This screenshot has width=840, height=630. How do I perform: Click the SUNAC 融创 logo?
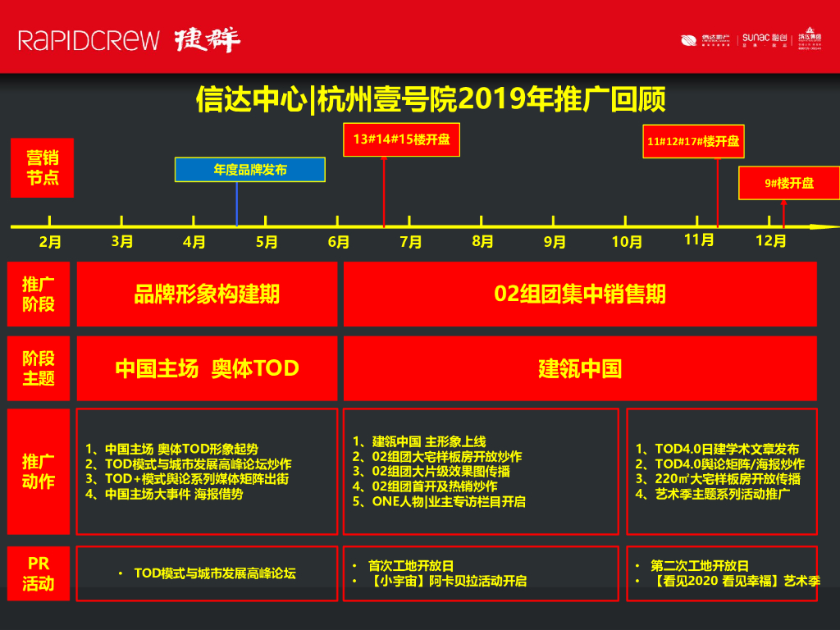coord(765,39)
